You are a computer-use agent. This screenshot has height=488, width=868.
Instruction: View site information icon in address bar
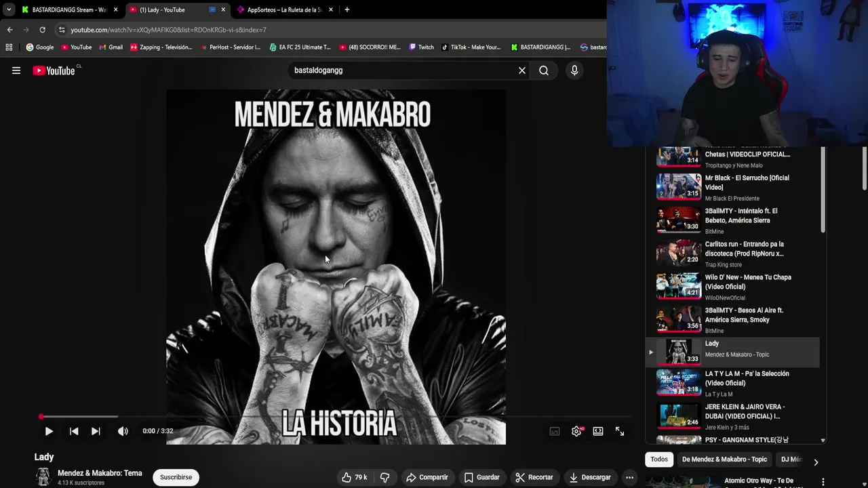pos(62,30)
